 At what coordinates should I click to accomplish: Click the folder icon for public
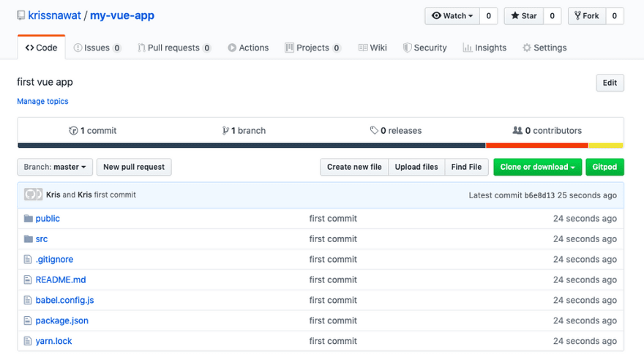[x=29, y=218]
